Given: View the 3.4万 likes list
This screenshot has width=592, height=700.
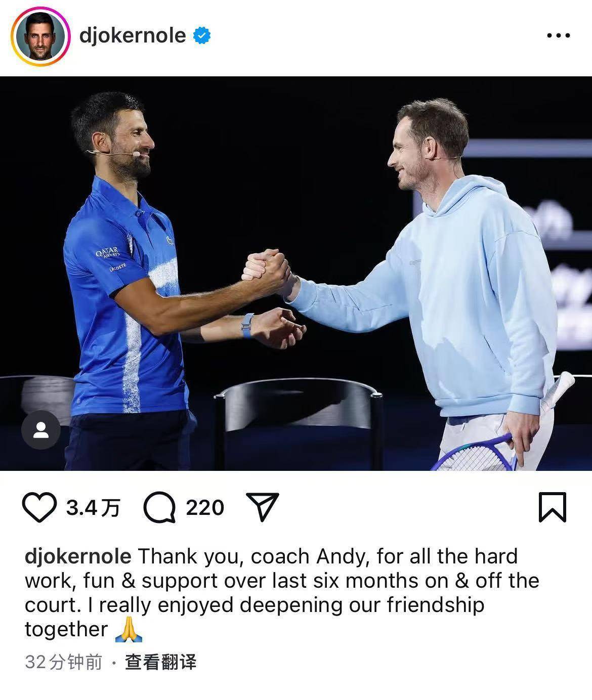Looking at the screenshot, I should (x=93, y=508).
